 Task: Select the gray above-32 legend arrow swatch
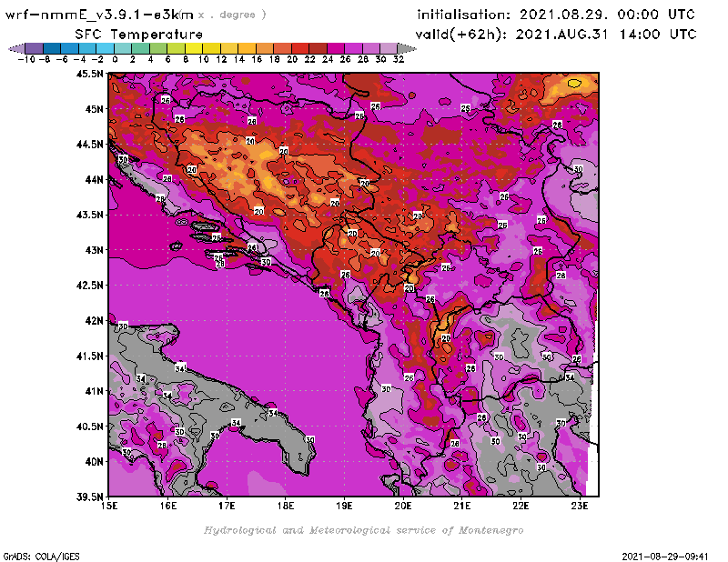407,48
